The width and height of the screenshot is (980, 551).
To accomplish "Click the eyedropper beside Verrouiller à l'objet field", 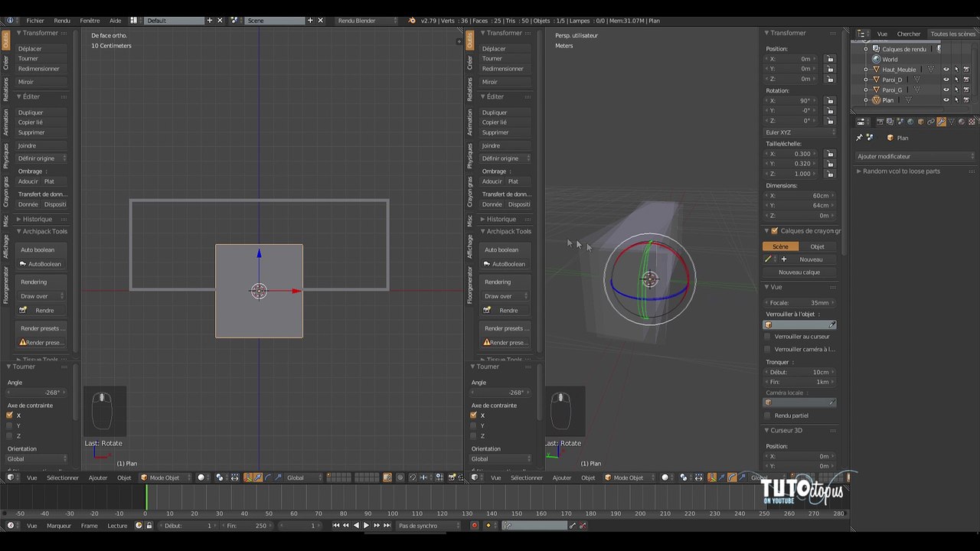I will tap(832, 325).
